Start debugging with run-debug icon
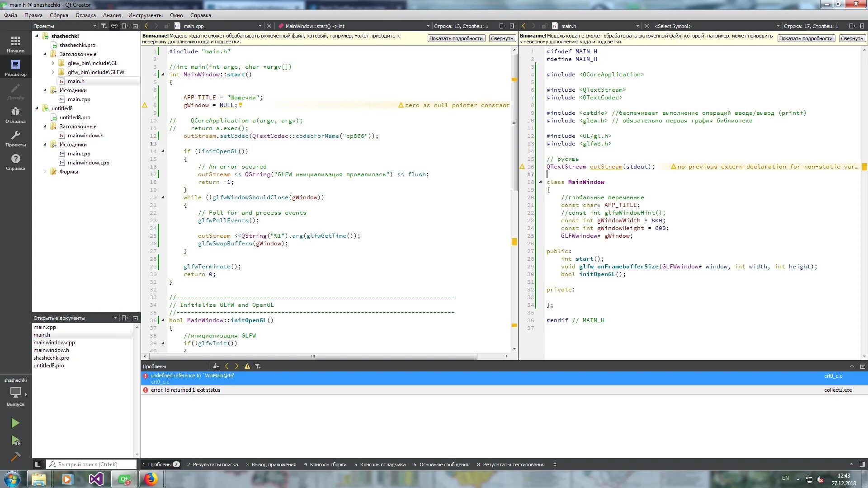The height and width of the screenshot is (488, 868). (15, 441)
